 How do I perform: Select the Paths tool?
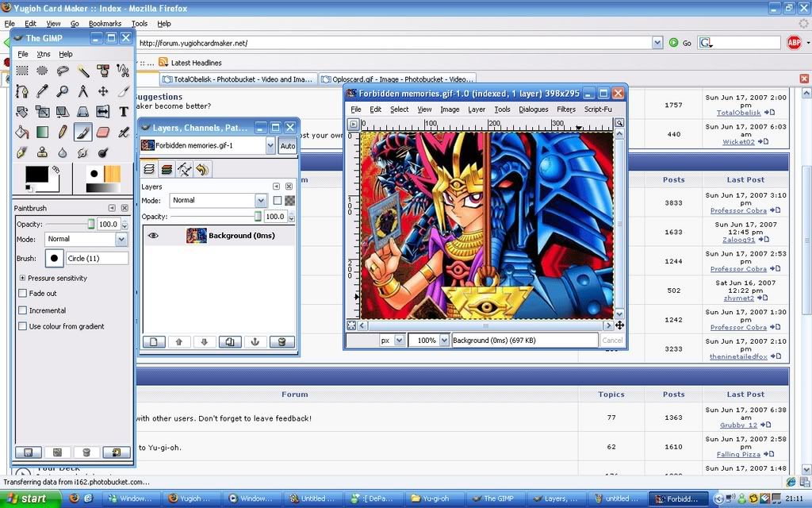tap(21, 91)
